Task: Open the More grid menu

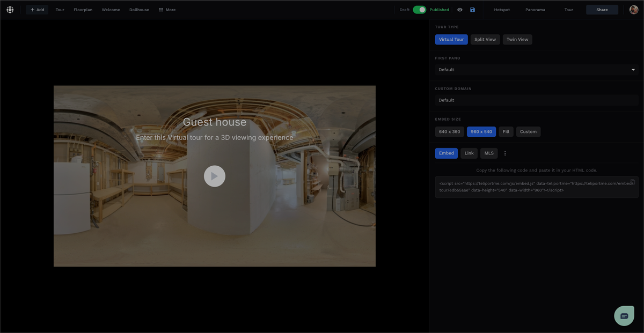Action: [167, 10]
